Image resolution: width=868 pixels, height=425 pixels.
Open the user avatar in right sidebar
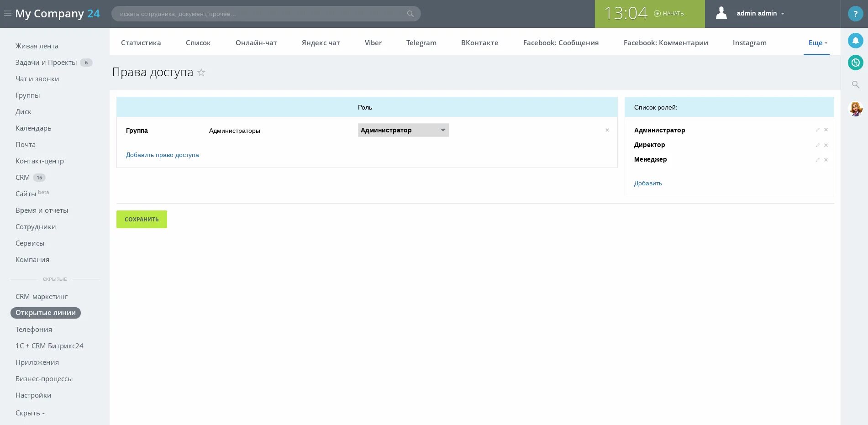click(855, 109)
